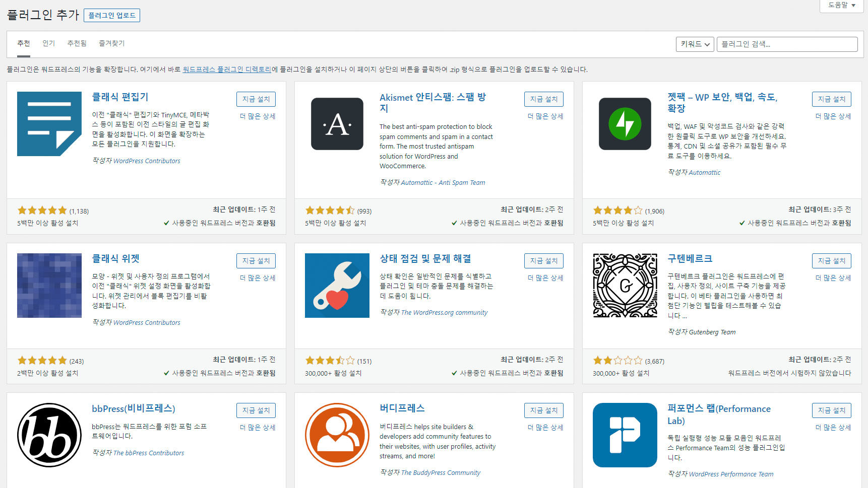Open 더 많은 상세 for 클래식 위젯
Screen dimensions: 868x488
click(258, 278)
